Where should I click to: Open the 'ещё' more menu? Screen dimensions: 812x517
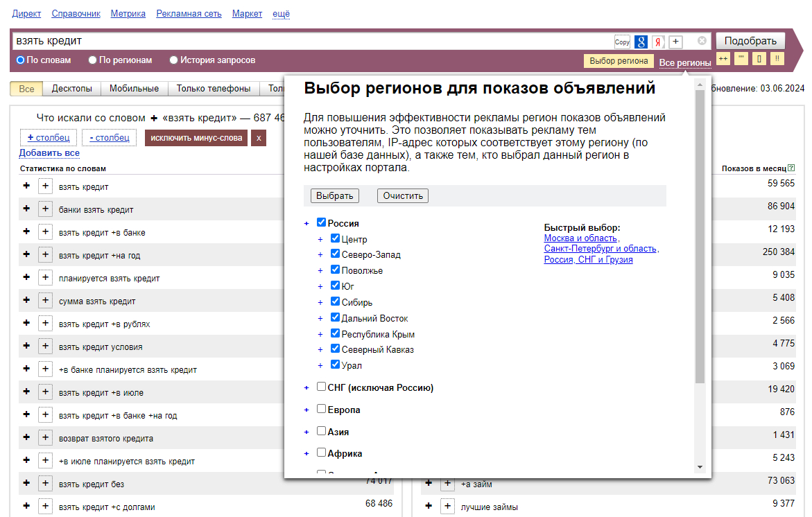coord(282,13)
